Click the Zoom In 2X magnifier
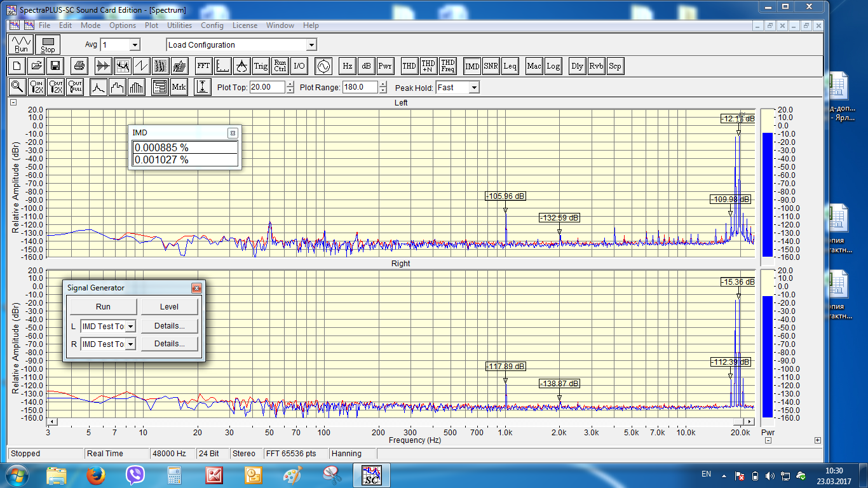 [x=37, y=87]
